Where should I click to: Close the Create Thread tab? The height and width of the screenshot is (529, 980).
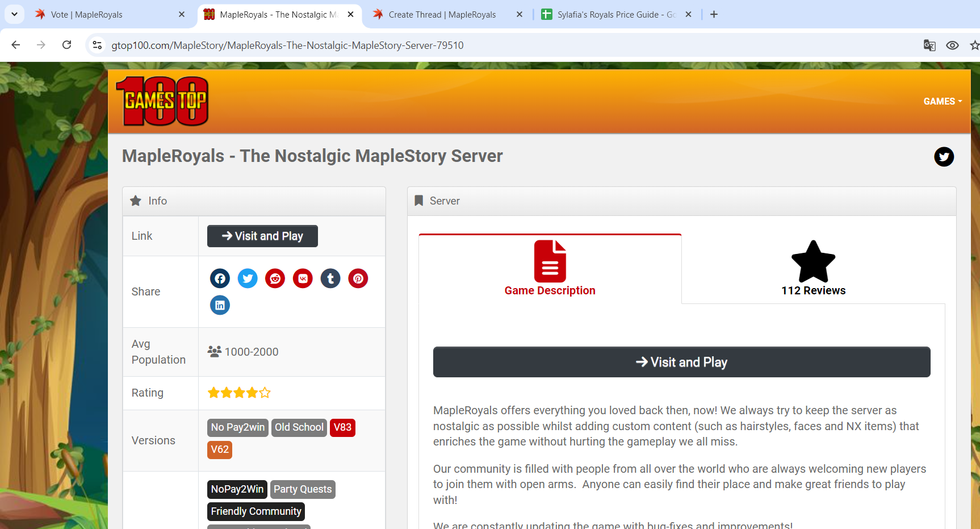(x=520, y=14)
